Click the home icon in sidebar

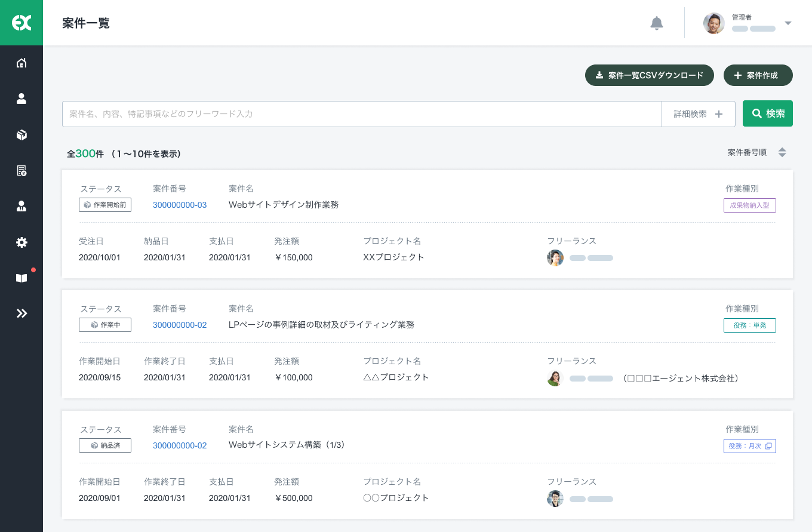coord(21,63)
